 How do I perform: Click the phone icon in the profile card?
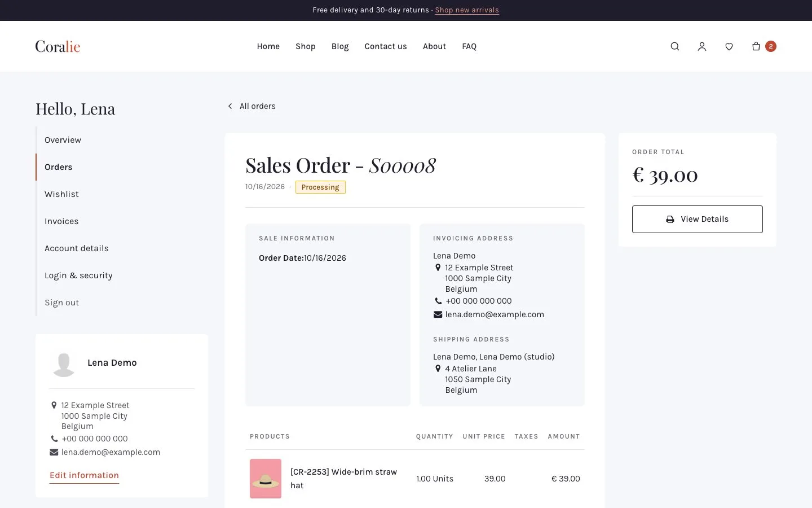(54, 439)
